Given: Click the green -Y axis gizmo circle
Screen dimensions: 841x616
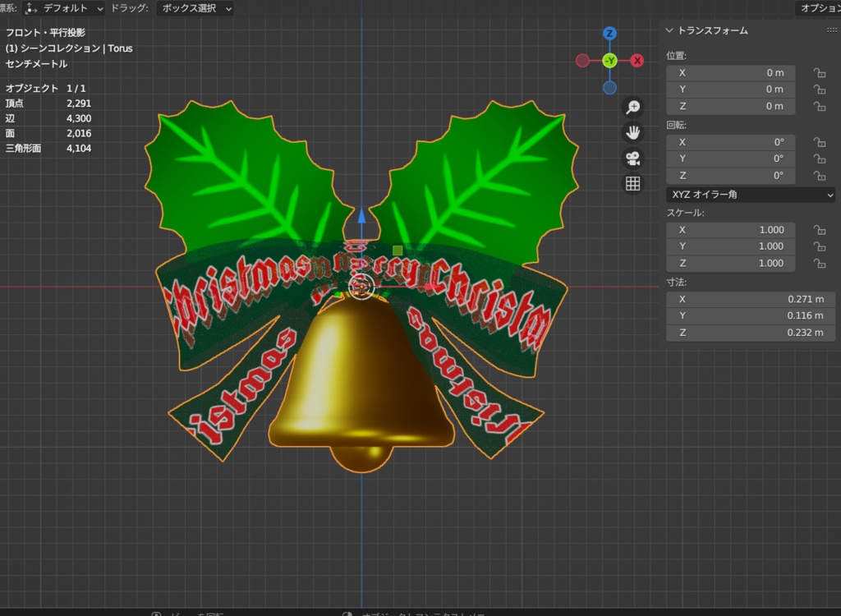Looking at the screenshot, I should [x=609, y=61].
